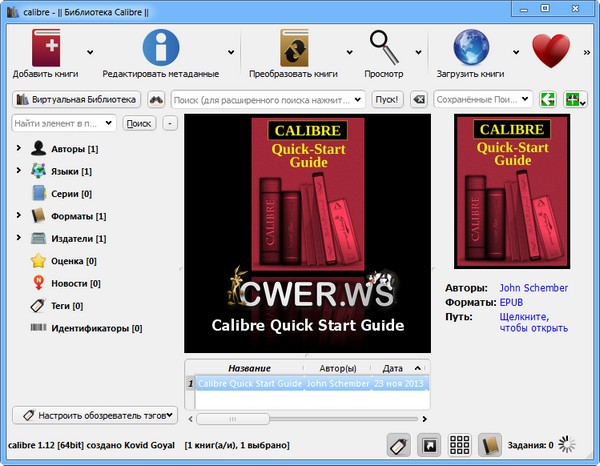The image size is (600, 466).
Task: Expand the Форматы tree node
Action: click(x=18, y=216)
